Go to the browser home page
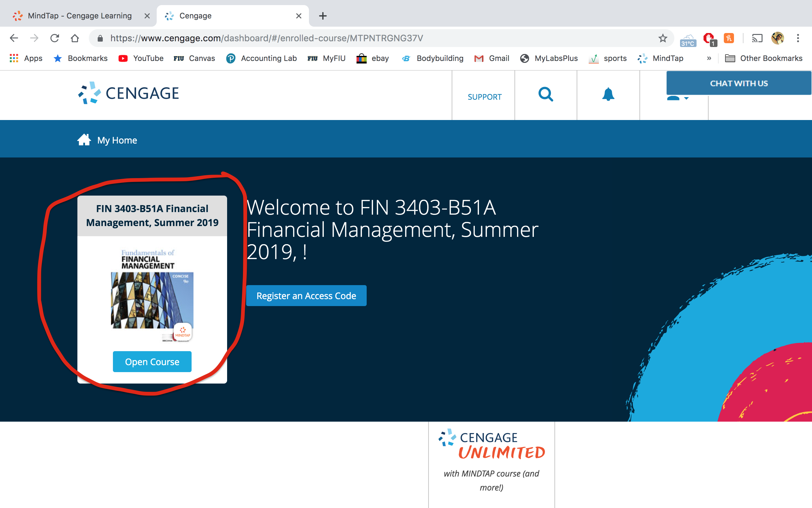 click(75, 38)
